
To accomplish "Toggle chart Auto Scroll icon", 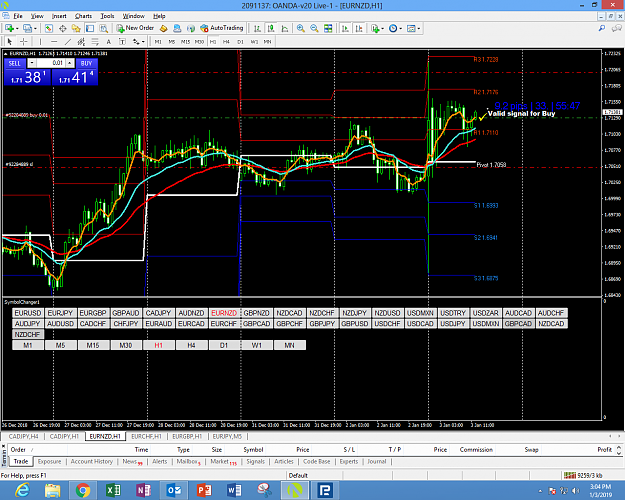I will (x=346, y=28).
